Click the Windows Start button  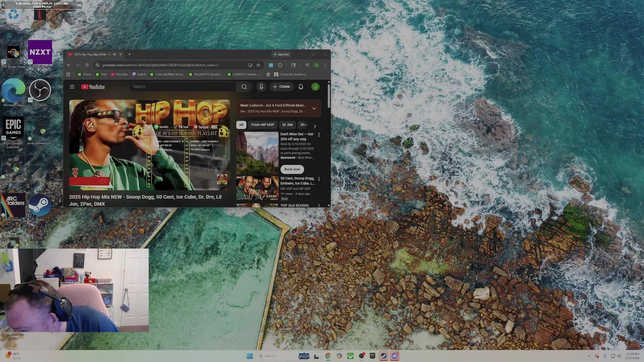(250, 356)
